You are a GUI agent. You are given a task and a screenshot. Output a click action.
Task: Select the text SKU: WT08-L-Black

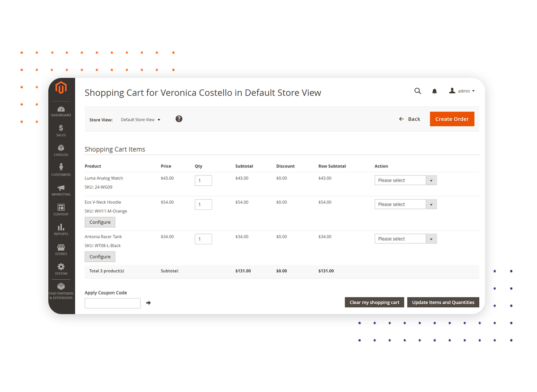click(x=102, y=245)
